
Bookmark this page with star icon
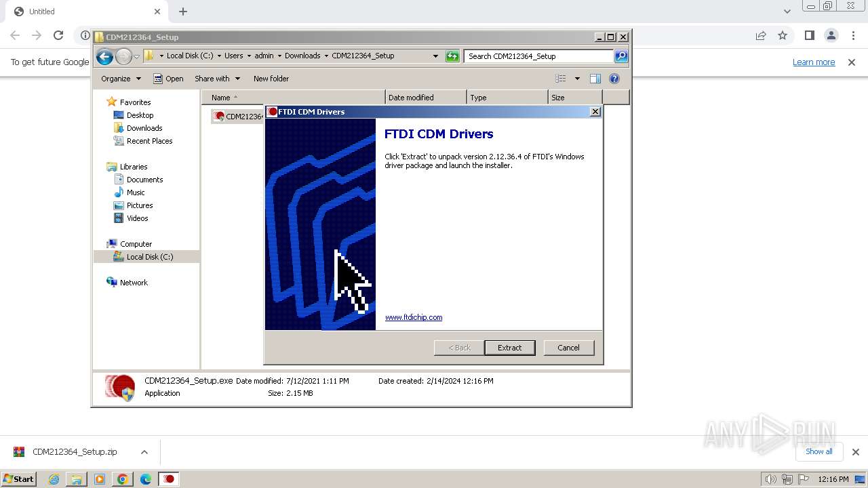click(783, 35)
